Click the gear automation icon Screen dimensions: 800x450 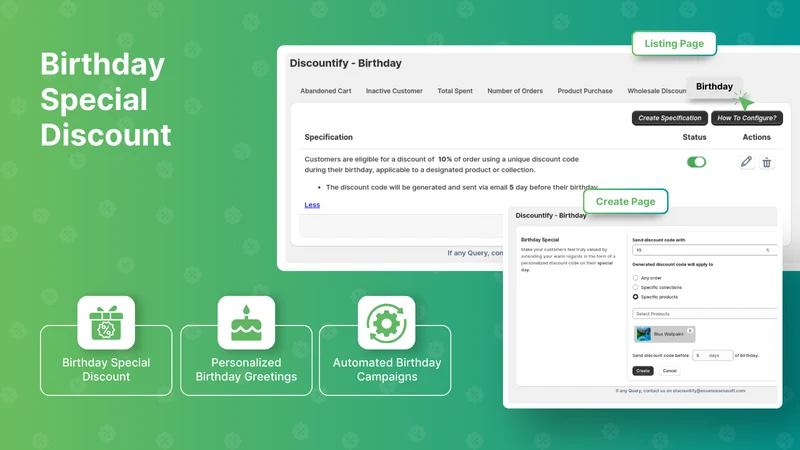pos(386,323)
